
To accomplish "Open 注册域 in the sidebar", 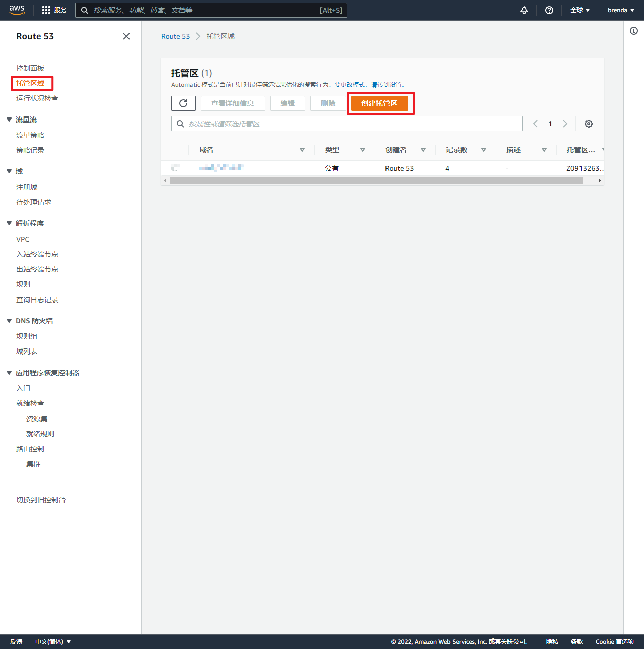I will 27,187.
